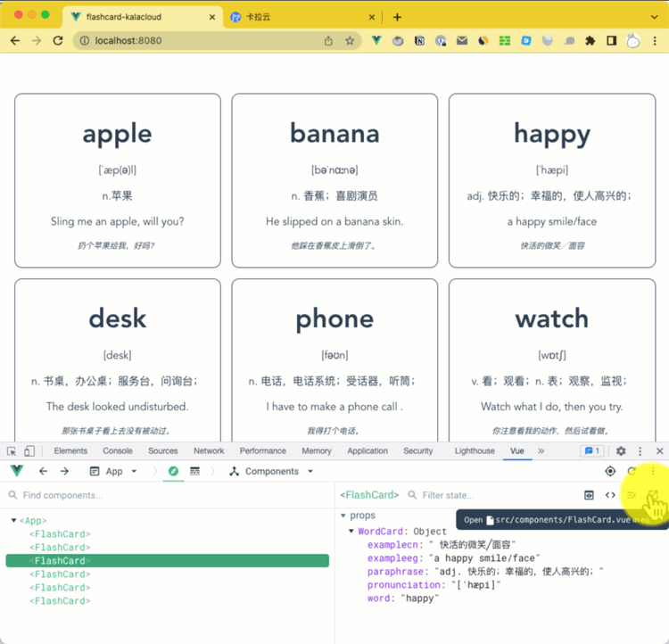
Task: Toggle the device toolbar icon in DevTools
Action: 29,451
